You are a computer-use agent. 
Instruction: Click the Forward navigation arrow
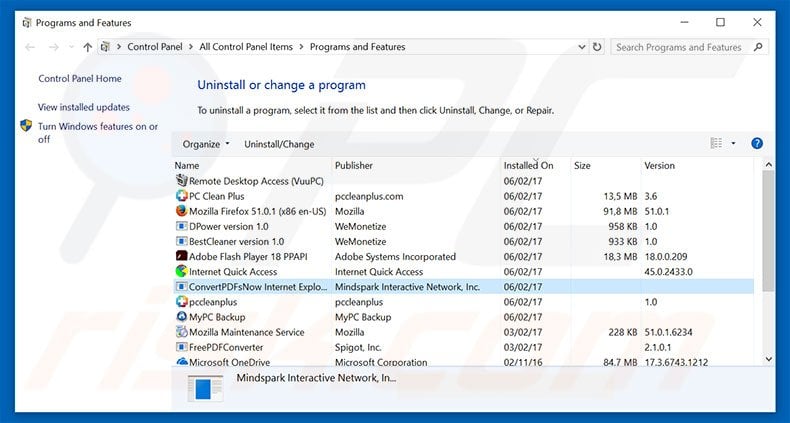point(54,47)
